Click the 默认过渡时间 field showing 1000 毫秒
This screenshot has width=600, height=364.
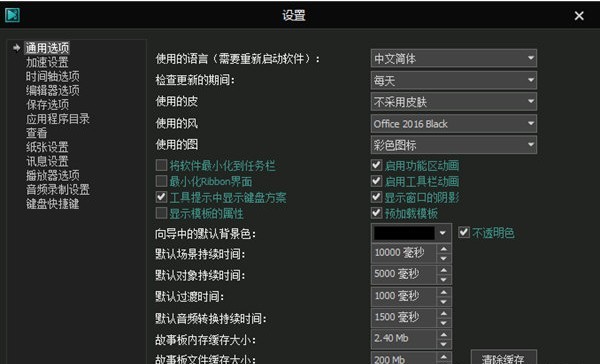coord(403,296)
